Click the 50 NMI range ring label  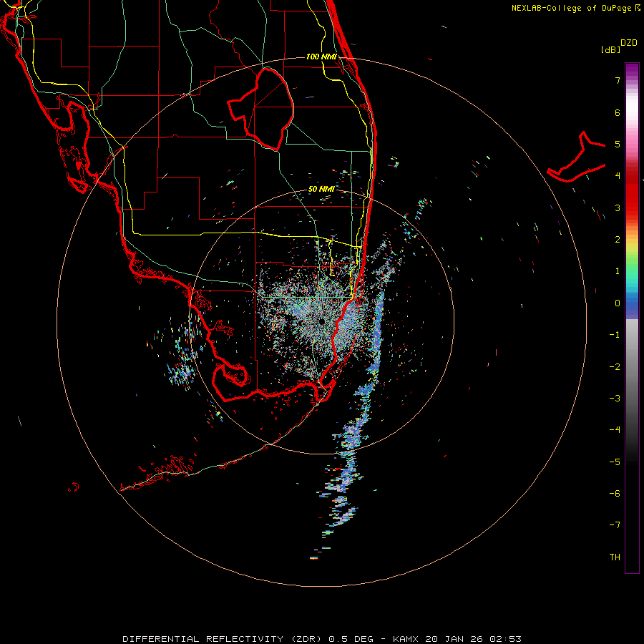tap(321, 189)
